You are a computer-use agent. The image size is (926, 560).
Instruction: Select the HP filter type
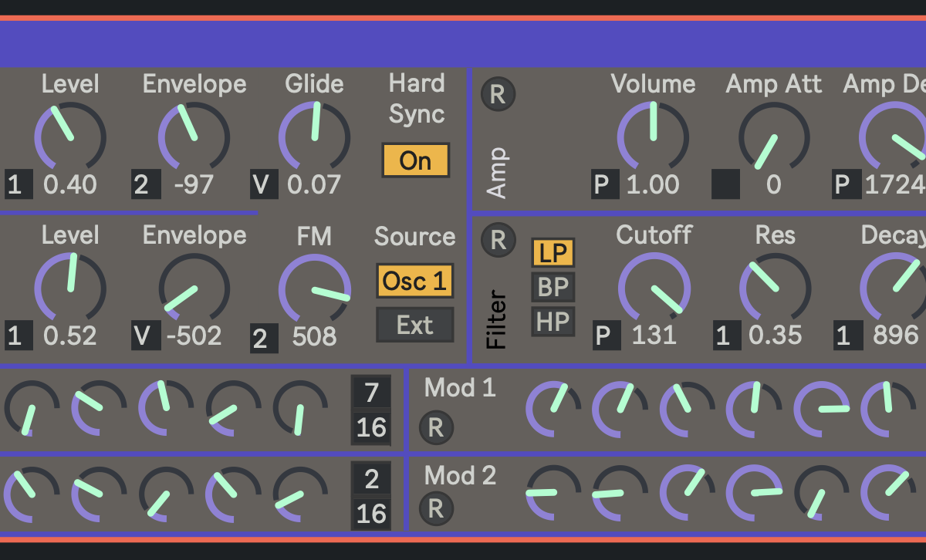coord(553,321)
